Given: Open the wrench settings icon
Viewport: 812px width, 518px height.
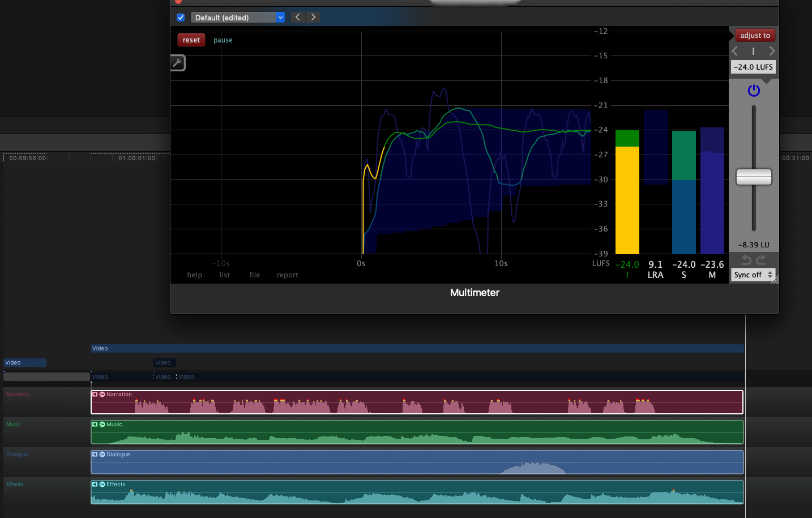Looking at the screenshot, I should tap(178, 63).
